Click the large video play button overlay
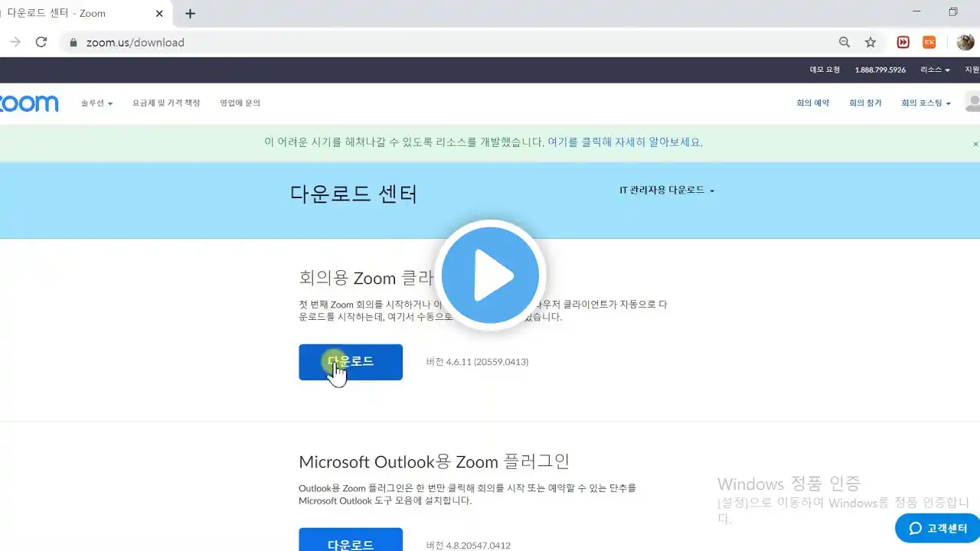Viewport: 980px width, 551px height. click(490, 275)
